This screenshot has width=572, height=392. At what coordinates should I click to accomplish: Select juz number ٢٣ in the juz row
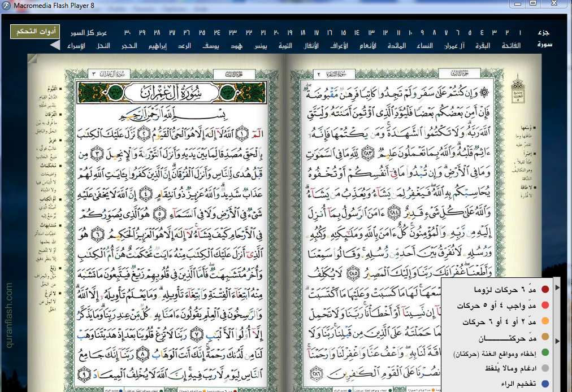click(233, 32)
